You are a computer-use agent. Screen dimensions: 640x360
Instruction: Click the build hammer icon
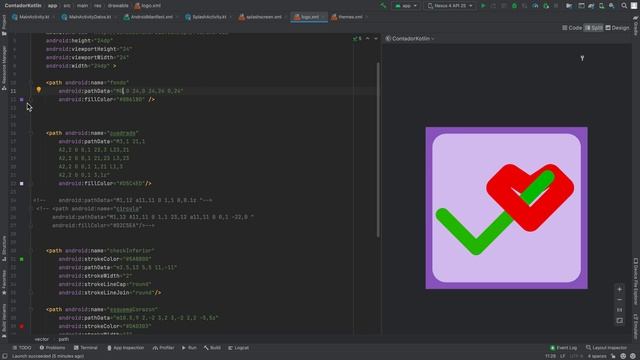tap(383, 6)
